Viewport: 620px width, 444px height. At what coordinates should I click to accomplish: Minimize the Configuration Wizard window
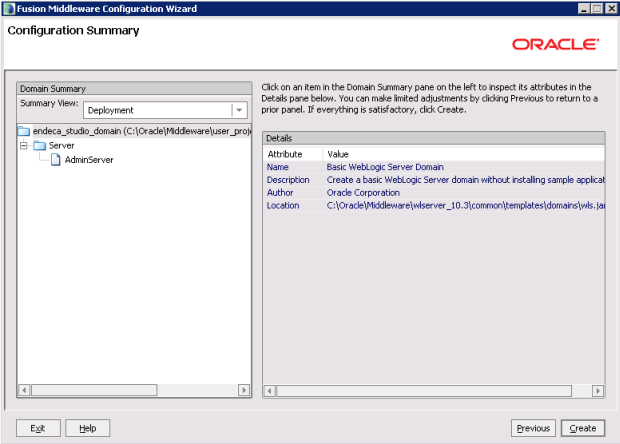[x=584, y=9]
